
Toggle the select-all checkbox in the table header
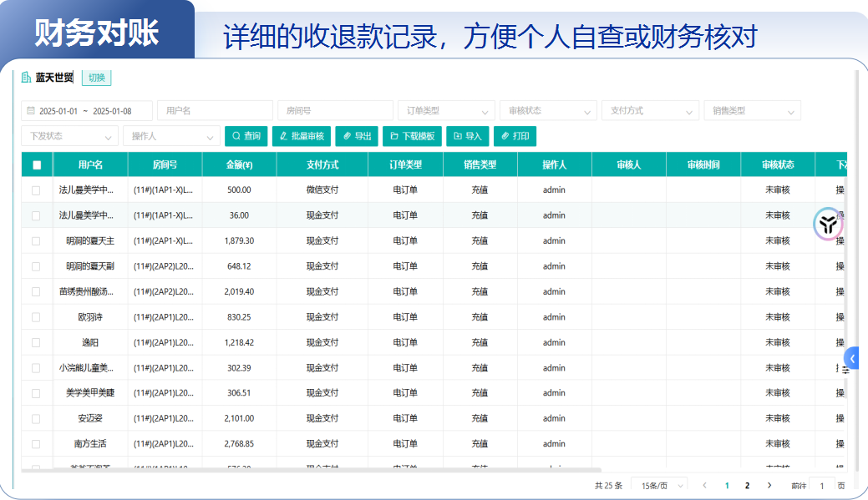click(x=36, y=164)
